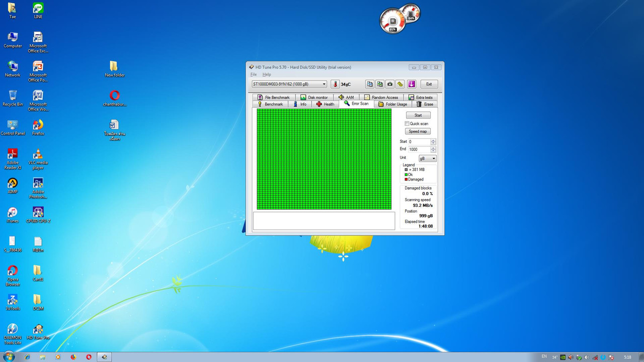Click the Speed map button
The image size is (644, 362).
click(x=418, y=131)
